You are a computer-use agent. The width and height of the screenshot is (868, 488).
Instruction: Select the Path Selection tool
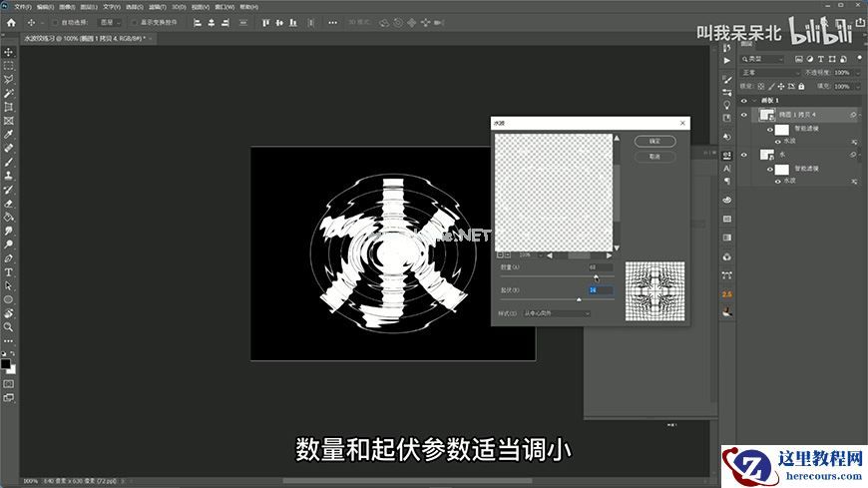[8, 285]
